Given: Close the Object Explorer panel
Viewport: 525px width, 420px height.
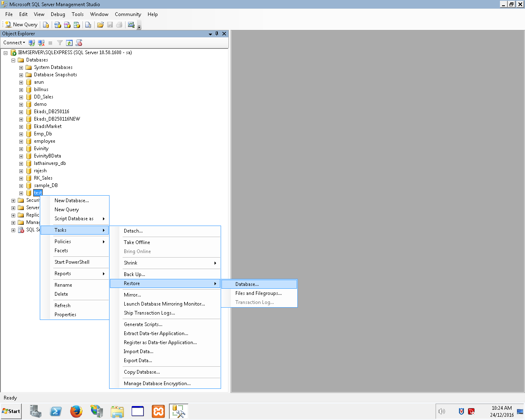Looking at the screenshot, I should (224, 34).
